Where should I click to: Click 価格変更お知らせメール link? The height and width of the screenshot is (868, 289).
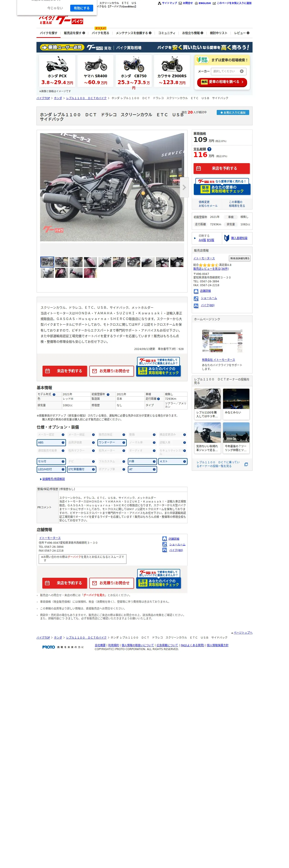coord(208,203)
